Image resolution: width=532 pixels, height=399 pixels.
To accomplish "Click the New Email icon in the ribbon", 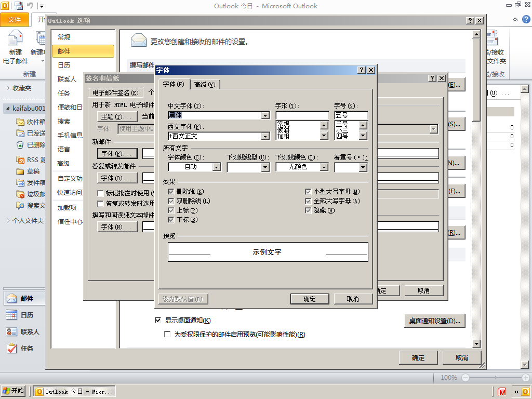I will coord(15,38).
